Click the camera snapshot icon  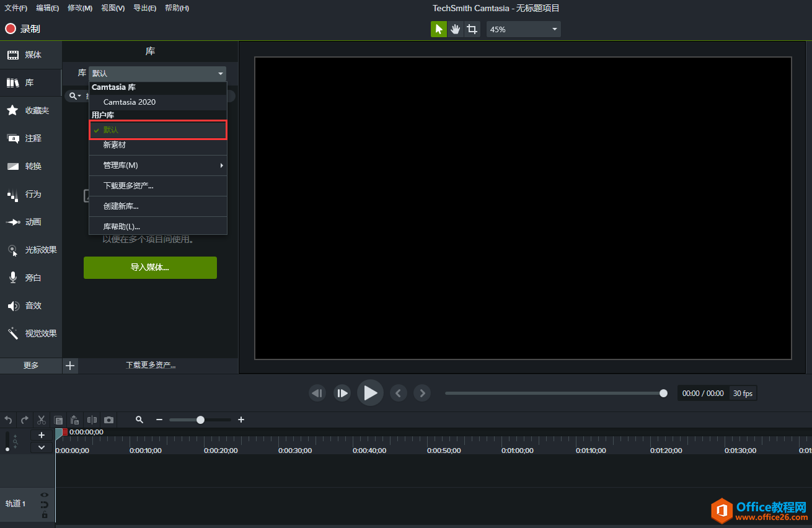108,420
